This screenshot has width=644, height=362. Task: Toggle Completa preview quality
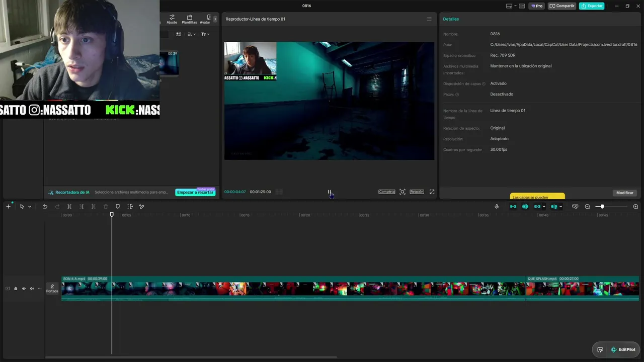coord(387,192)
